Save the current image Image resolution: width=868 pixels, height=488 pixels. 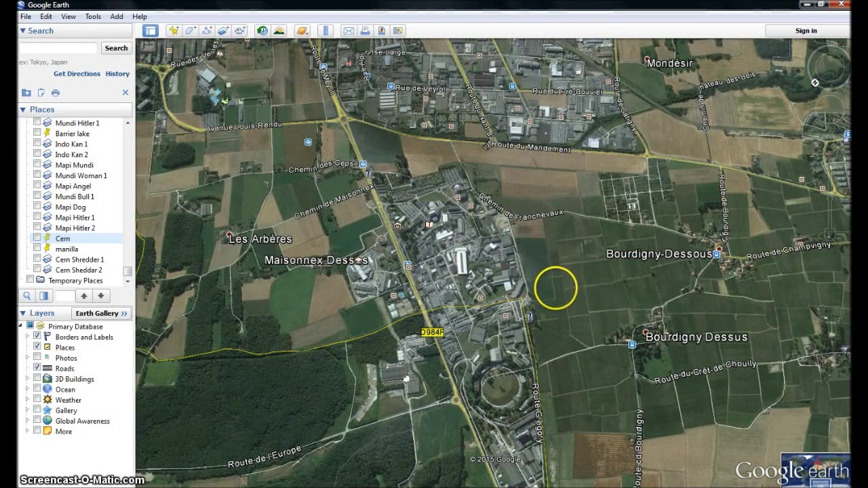382,30
